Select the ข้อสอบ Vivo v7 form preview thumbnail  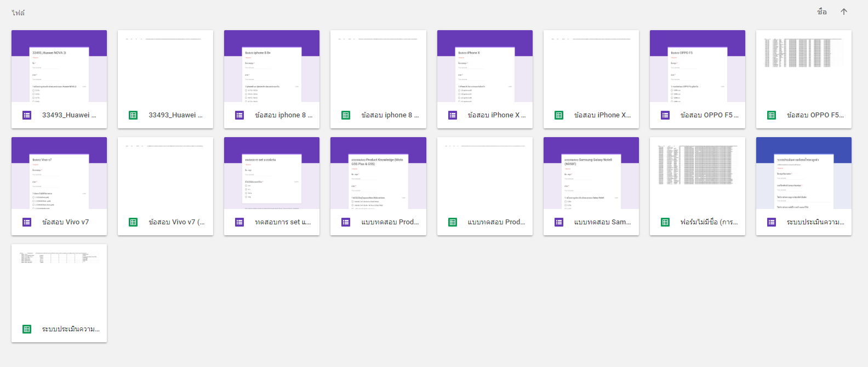pos(59,173)
